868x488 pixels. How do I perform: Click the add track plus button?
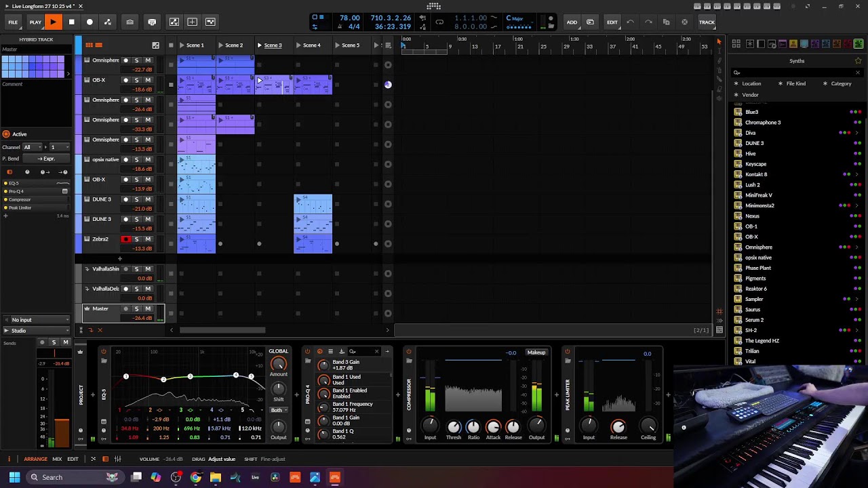pyautogui.click(x=120, y=258)
